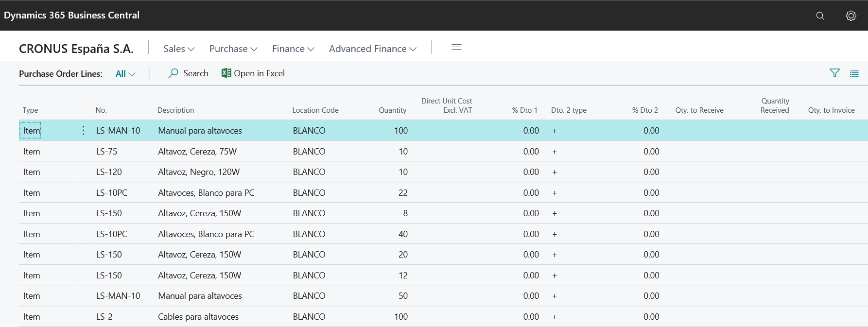Expand the Sales menu

point(179,49)
